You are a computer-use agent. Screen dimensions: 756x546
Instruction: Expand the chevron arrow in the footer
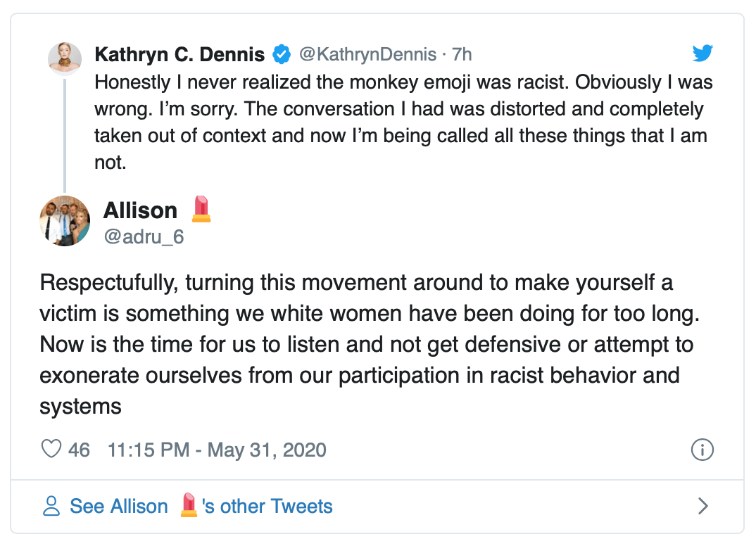pyautogui.click(x=702, y=506)
